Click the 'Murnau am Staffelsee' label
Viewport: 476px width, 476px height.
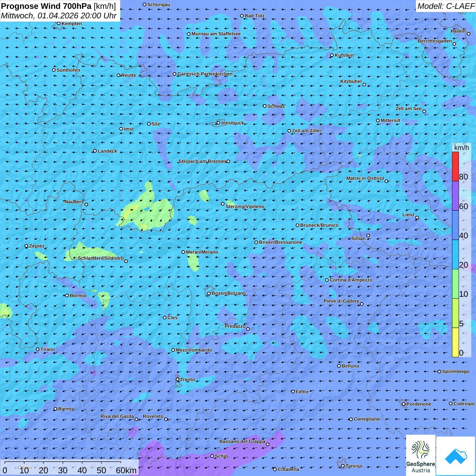click(x=216, y=34)
